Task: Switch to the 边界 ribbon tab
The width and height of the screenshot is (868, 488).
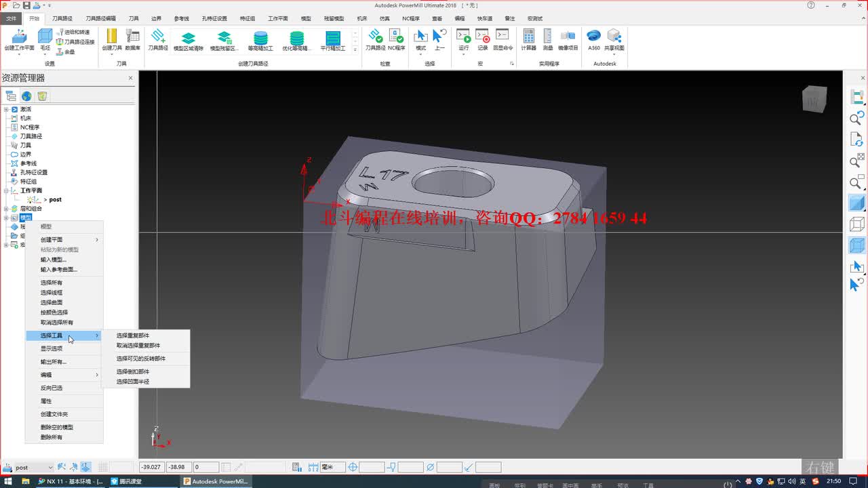Action: pos(156,18)
